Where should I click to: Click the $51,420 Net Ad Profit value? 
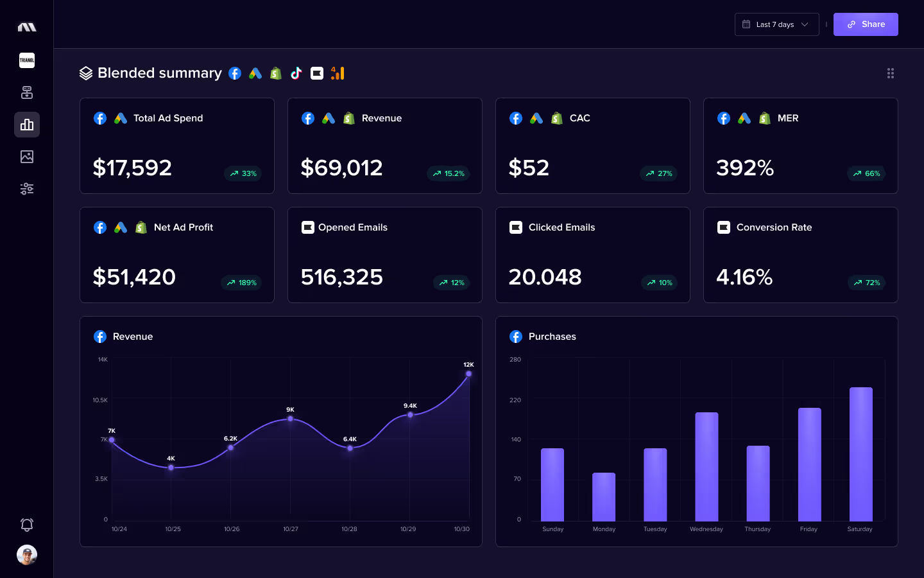point(134,277)
